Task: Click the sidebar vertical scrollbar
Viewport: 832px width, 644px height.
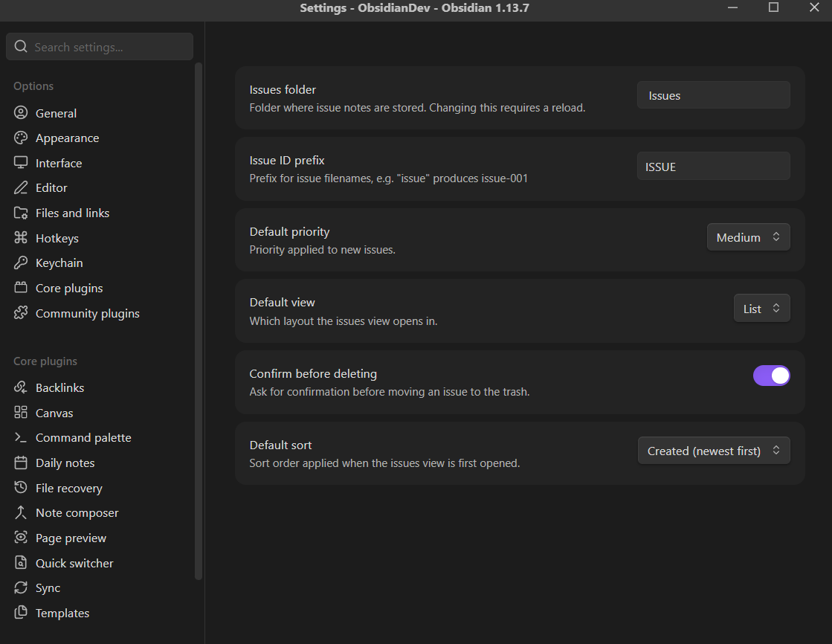Action: pyautogui.click(x=199, y=321)
